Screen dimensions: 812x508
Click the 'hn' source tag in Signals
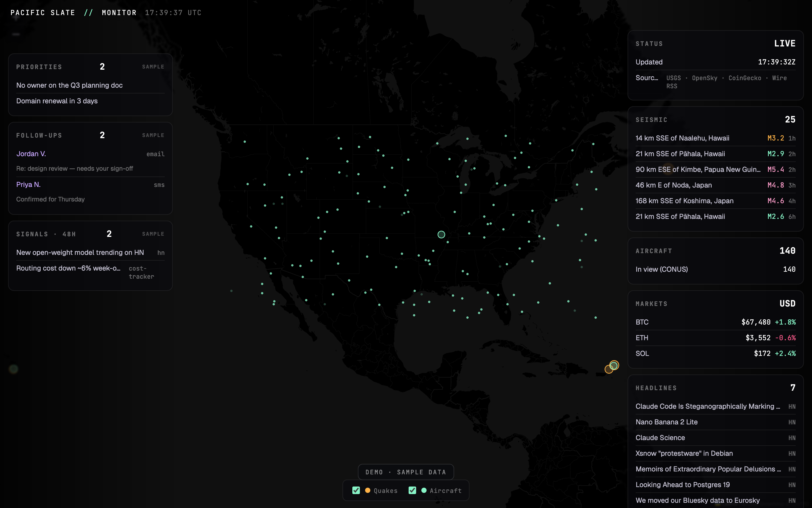pyautogui.click(x=161, y=253)
